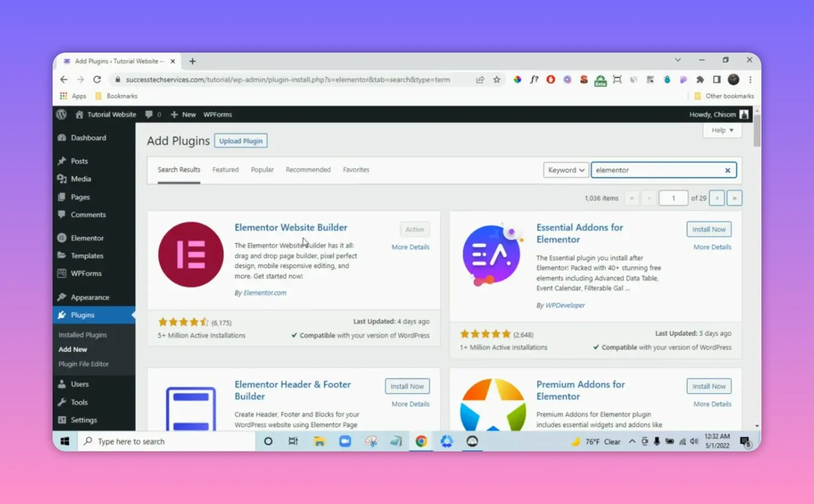The height and width of the screenshot is (504, 814).
Task: Open a new browser tab with plus icon
Action: point(193,61)
